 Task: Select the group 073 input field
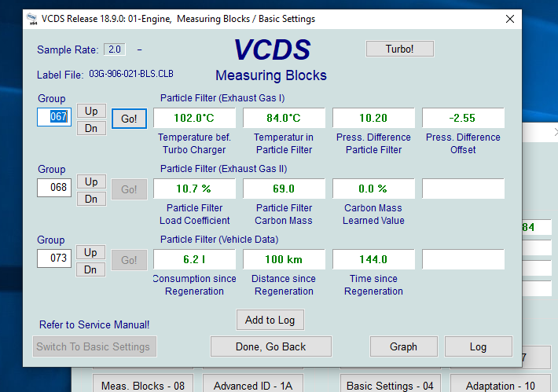54,258
